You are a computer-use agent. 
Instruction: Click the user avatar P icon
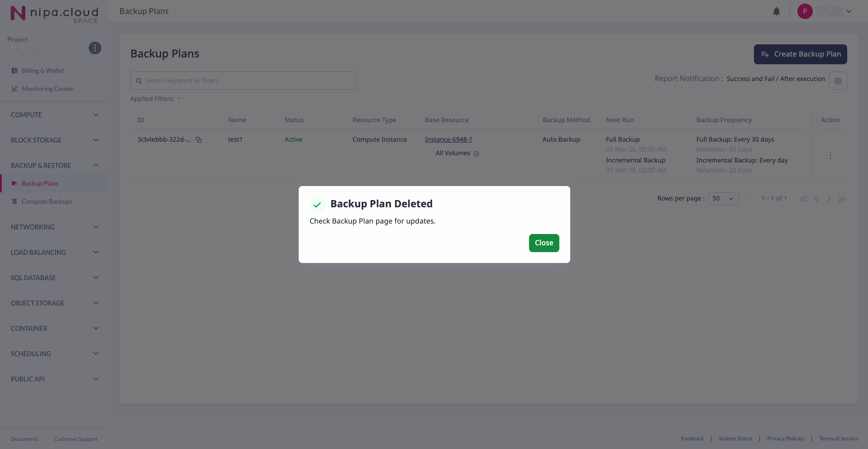pyautogui.click(x=805, y=11)
